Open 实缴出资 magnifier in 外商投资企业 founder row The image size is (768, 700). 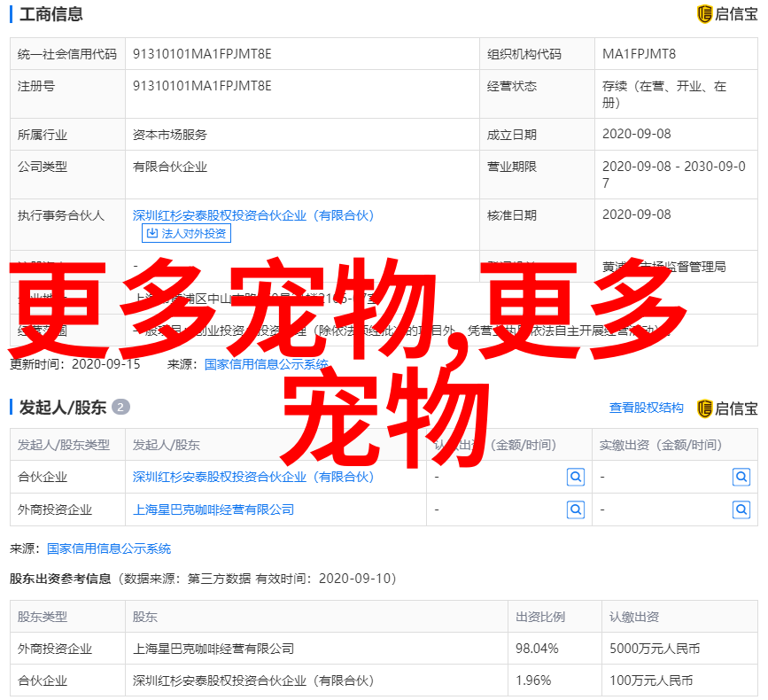click(741, 510)
